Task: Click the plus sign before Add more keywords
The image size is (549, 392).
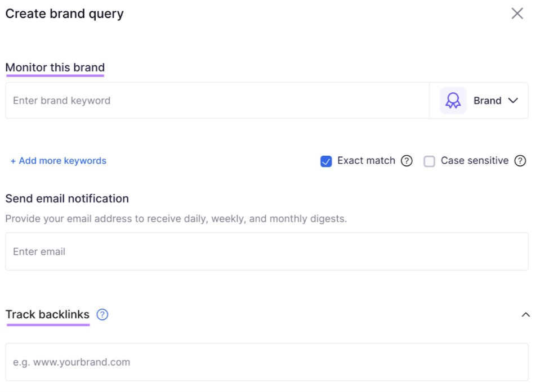Action: [x=13, y=161]
